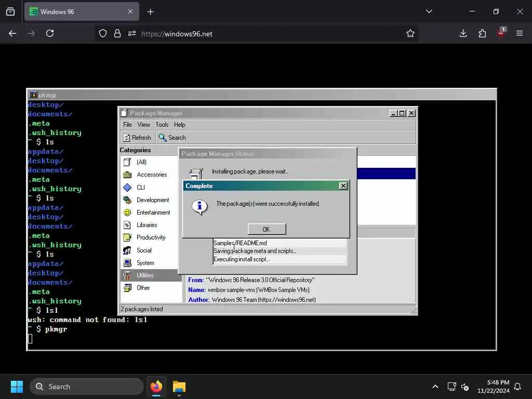Click the Utilities tools icon
The height and width of the screenshot is (399, 532).
pos(127,275)
